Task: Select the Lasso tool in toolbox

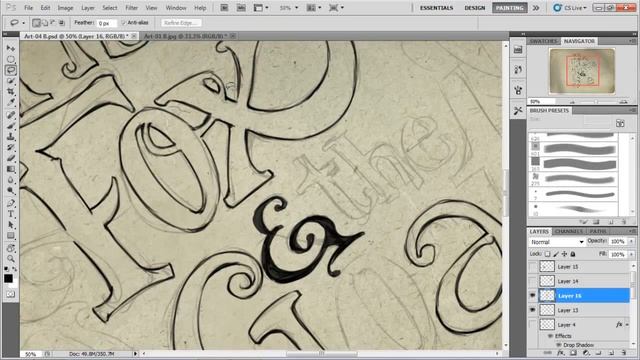Action: point(11,70)
